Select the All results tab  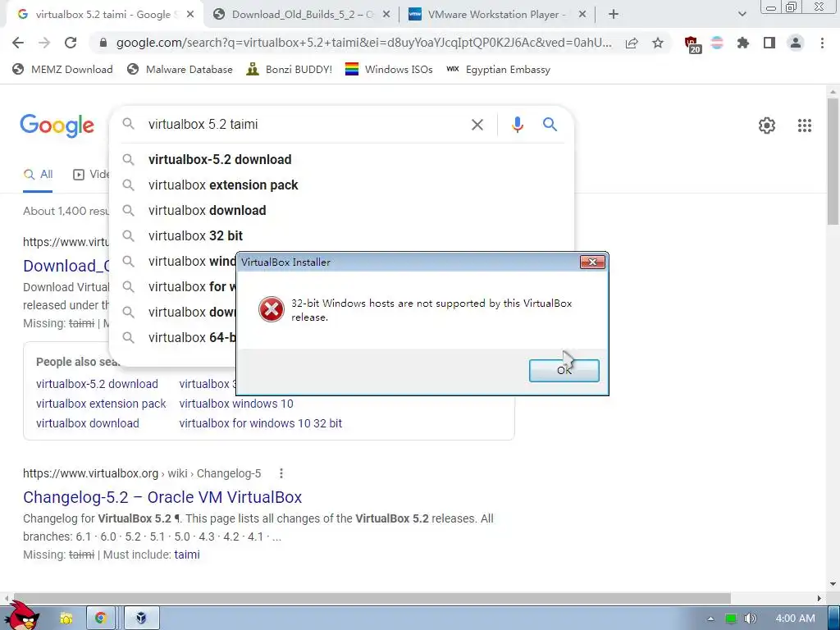click(38, 175)
